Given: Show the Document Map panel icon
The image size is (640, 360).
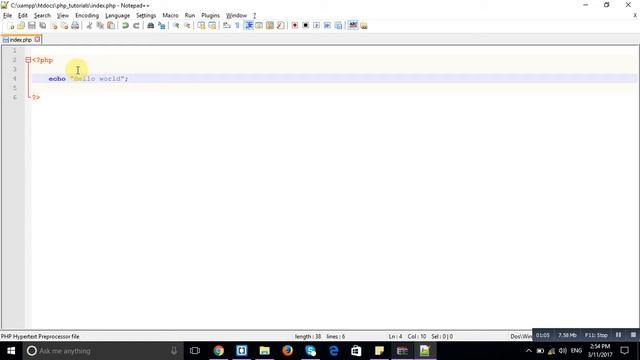Looking at the screenshot, I should (x=270, y=26).
